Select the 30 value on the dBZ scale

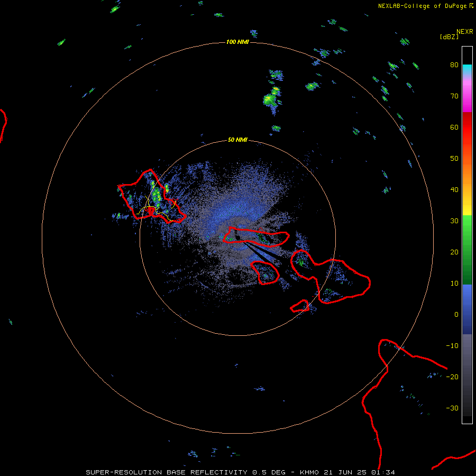tap(454, 221)
